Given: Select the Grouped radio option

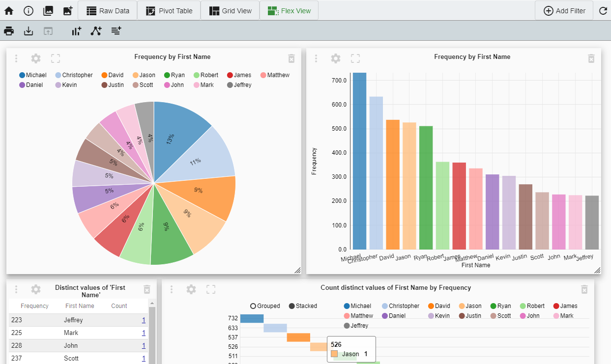Looking at the screenshot, I should [265, 306].
